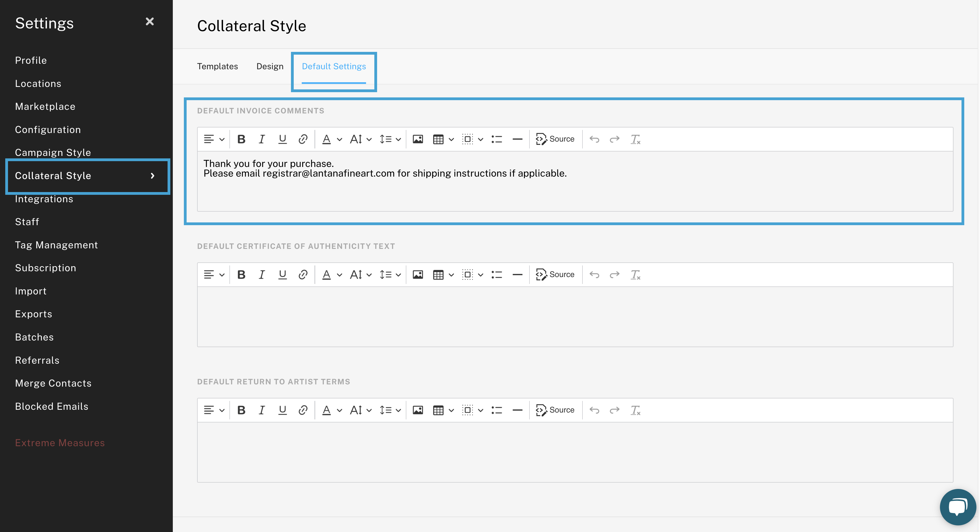Viewport: 980px width, 532px height.
Task: Open Extreme Measures settings link
Action: click(60, 443)
